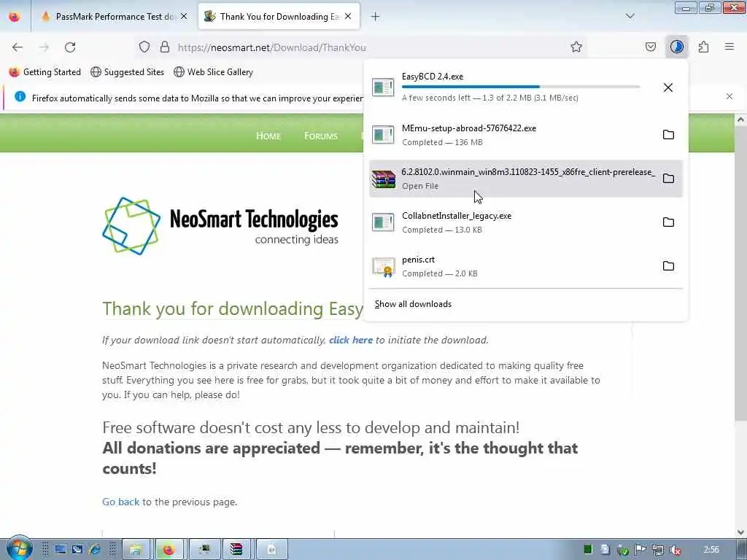Open Web Slice Gallery bookmark
Image resolution: width=747 pixels, height=560 pixels.
point(214,72)
